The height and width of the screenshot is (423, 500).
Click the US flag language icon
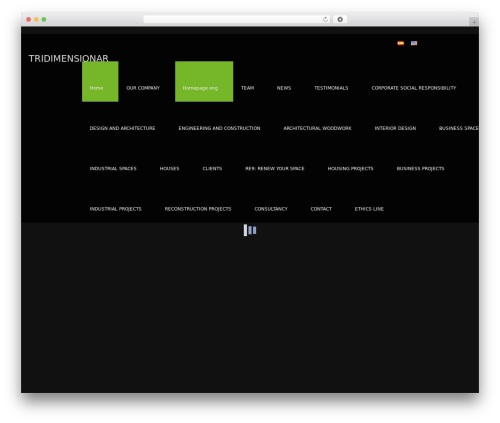click(x=414, y=43)
